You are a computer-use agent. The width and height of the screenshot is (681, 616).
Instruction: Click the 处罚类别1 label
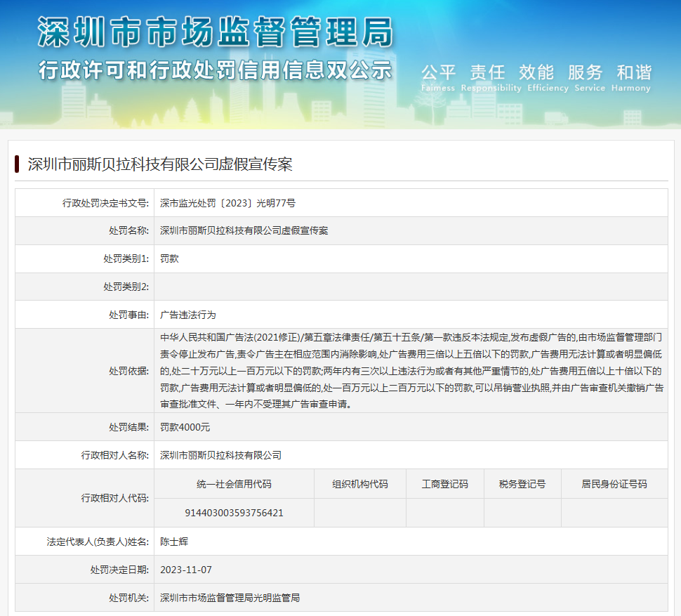click(x=126, y=259)
